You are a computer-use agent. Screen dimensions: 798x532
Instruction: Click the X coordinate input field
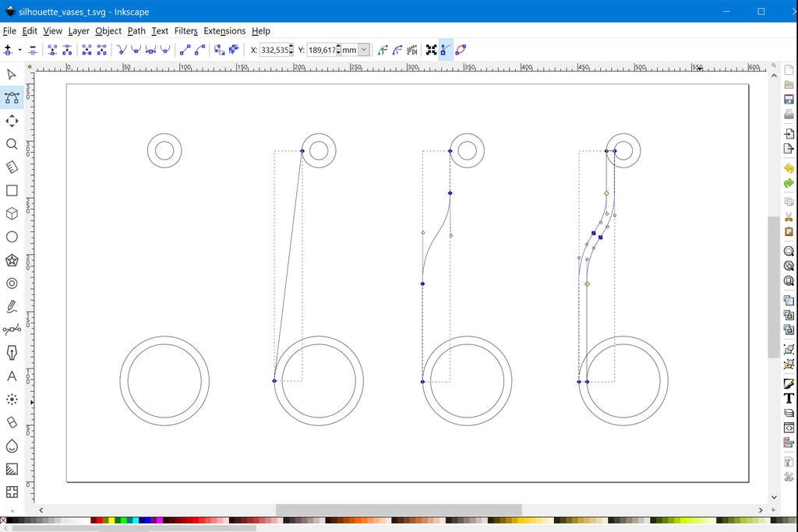274,50
